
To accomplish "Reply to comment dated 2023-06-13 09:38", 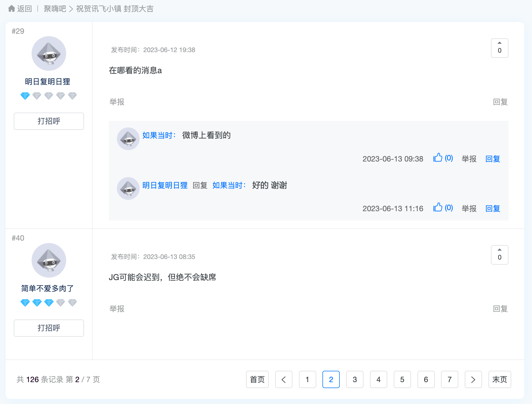I will [x=493, y=159].
